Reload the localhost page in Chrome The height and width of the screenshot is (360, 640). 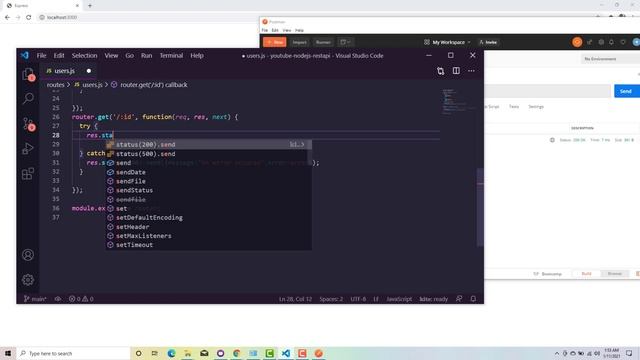pos(29,17)
